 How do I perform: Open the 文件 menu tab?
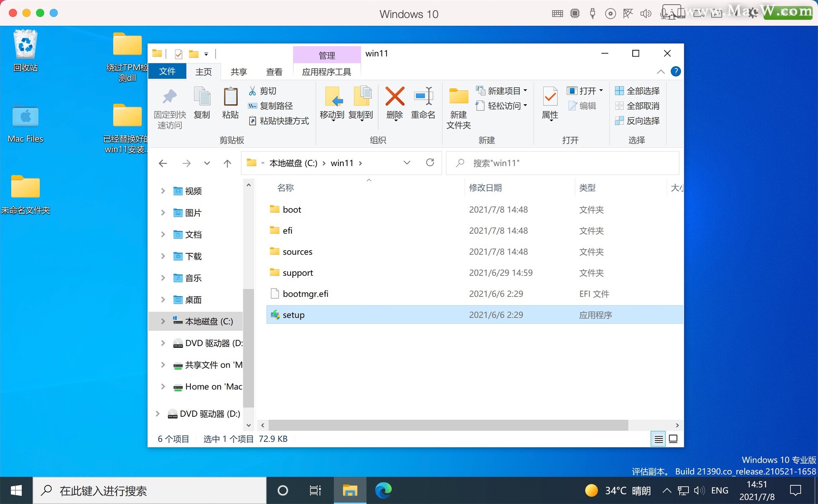pos(167,72)
